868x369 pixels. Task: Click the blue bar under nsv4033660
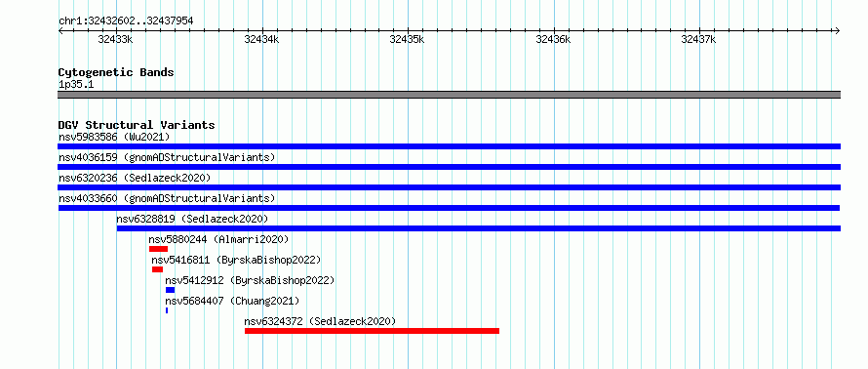(449, 208)
